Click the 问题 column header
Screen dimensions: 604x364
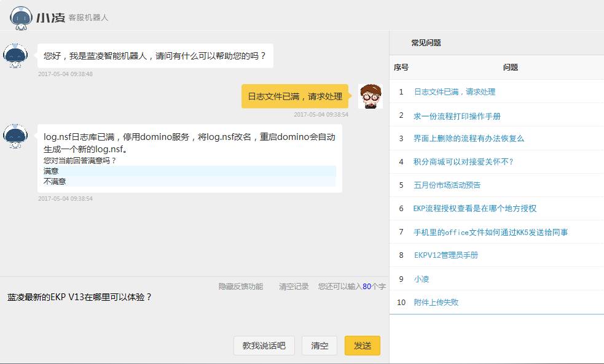[x=511, y=68]
